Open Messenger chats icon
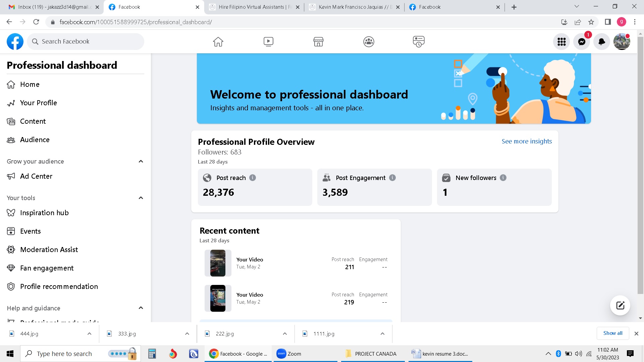This screenshot has width=644, height=362. 582,42
